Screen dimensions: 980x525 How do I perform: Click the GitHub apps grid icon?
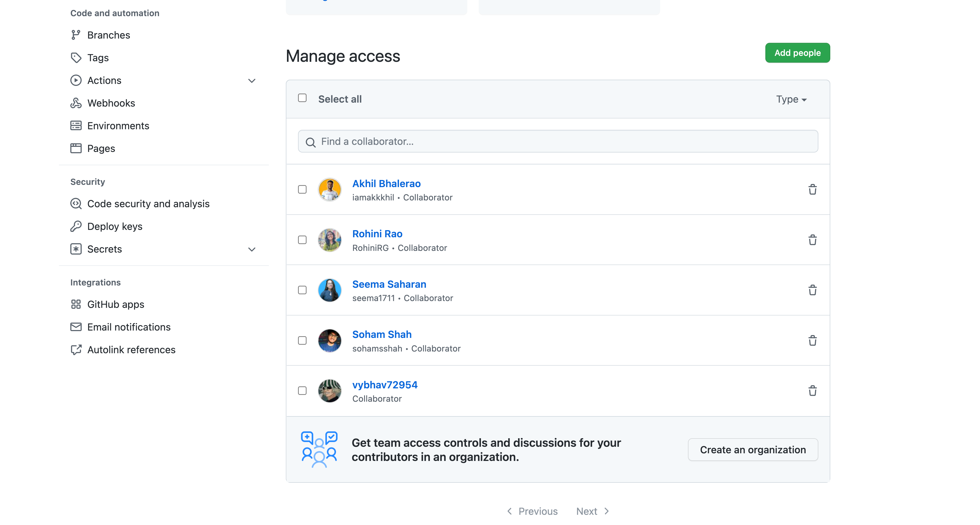pyautogui.click(x=76, y=304)
